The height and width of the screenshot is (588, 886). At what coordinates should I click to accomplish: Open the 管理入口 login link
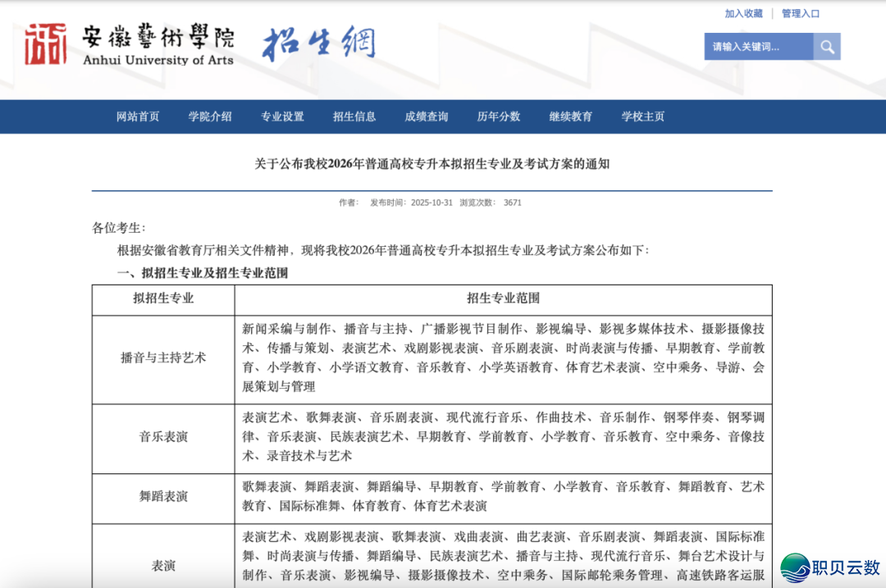click(x=799, y=13)
